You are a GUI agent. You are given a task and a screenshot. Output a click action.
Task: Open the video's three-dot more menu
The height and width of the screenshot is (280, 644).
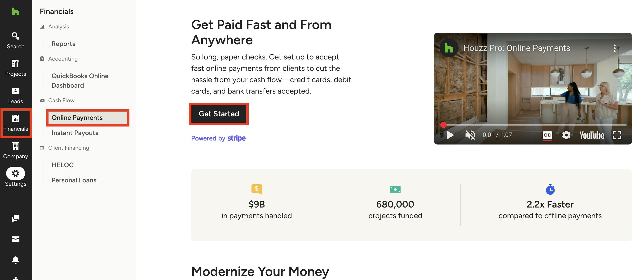pos(614,48)
